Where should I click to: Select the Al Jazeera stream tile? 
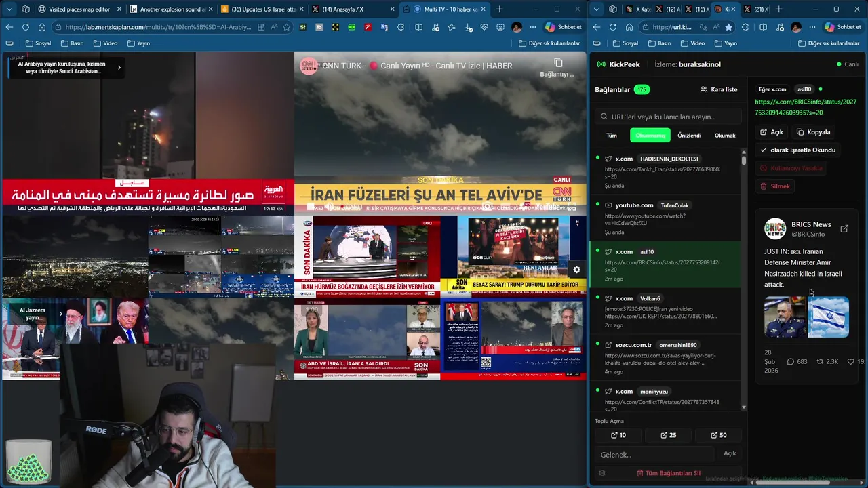75,338
